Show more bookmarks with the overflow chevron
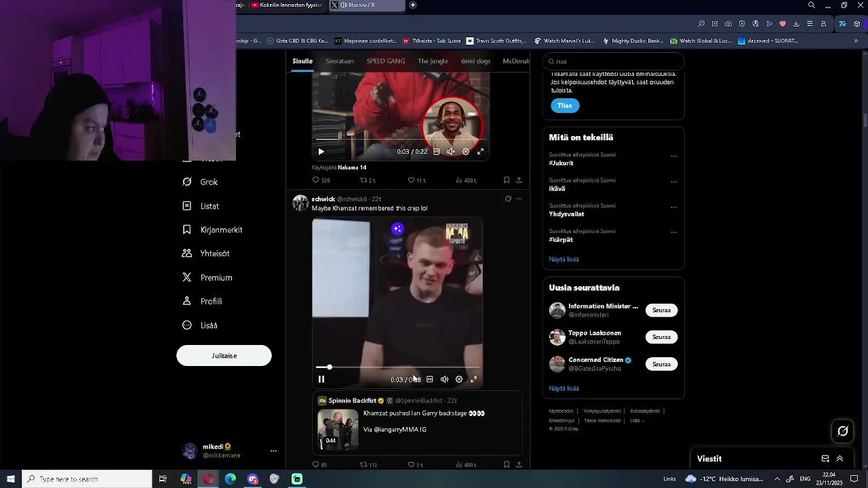868x488 pixels. coord(856,41)
